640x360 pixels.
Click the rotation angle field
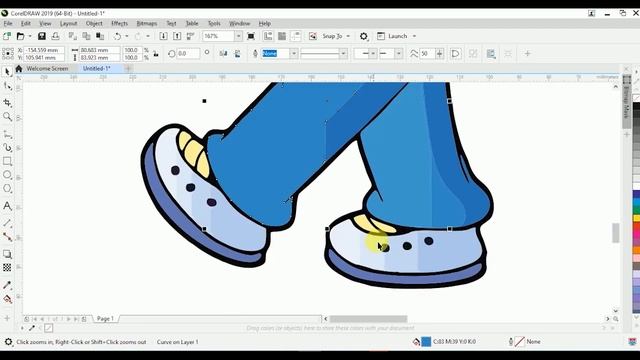(188, 53)
